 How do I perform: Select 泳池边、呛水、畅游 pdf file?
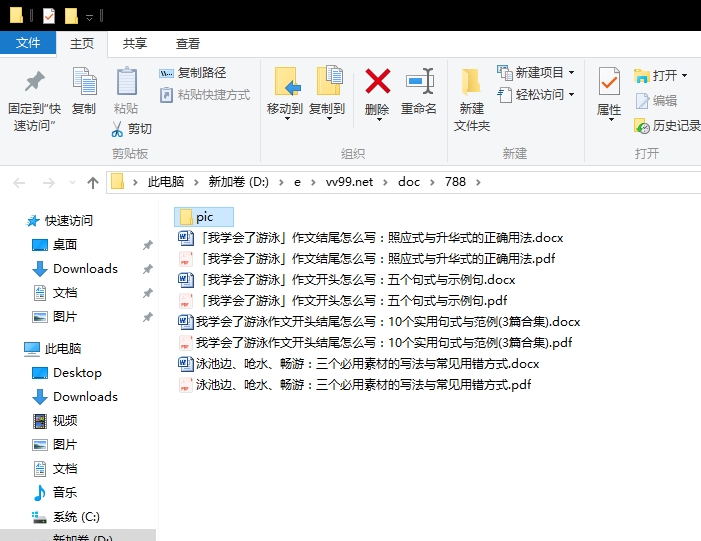coord(355,385)
